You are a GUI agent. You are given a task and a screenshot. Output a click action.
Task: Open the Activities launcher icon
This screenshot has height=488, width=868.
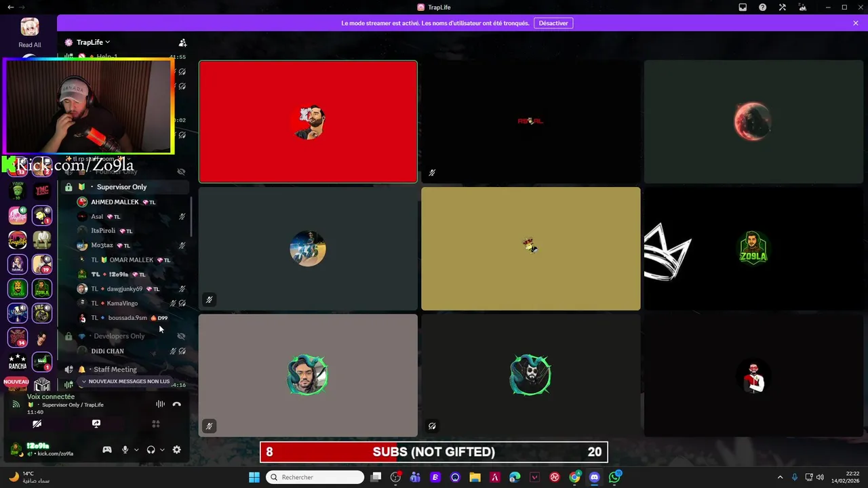pyautogui.click(x=155, y=424)
